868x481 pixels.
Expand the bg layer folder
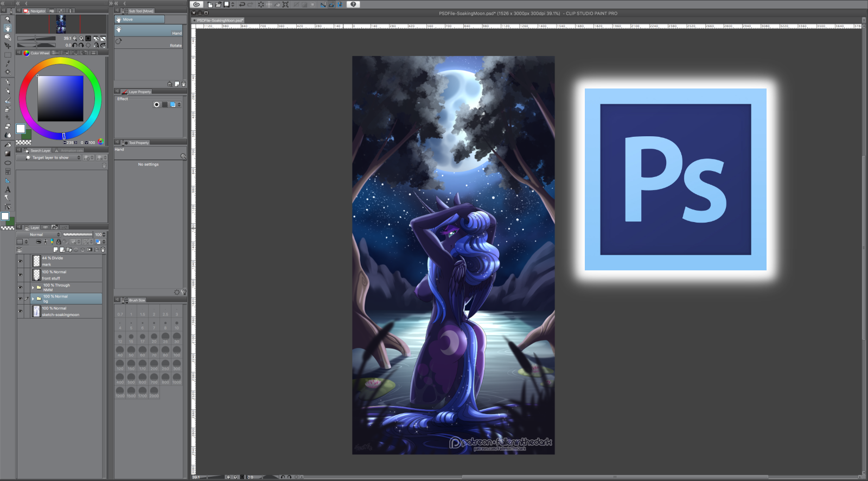33,299
